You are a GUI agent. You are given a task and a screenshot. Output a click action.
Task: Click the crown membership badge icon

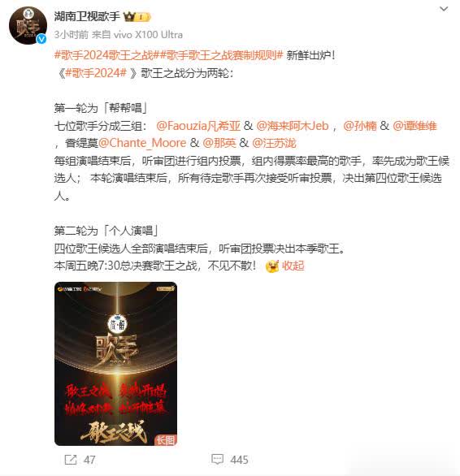point(137,17)
